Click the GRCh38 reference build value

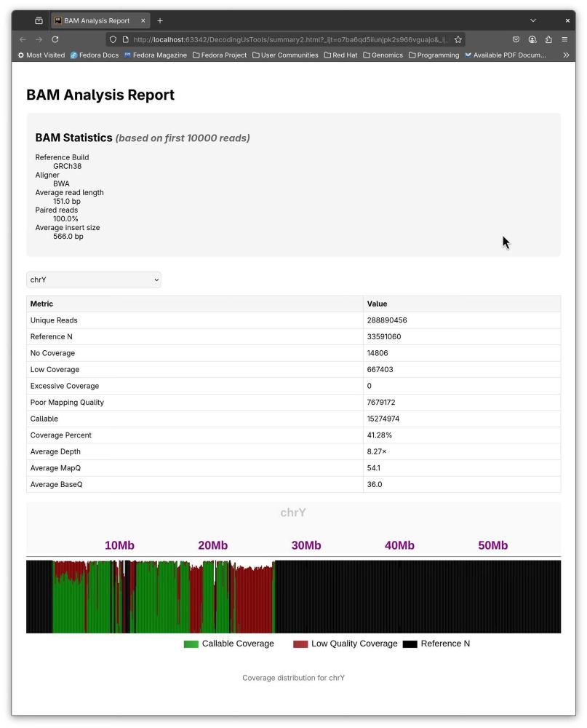[68, 166]
